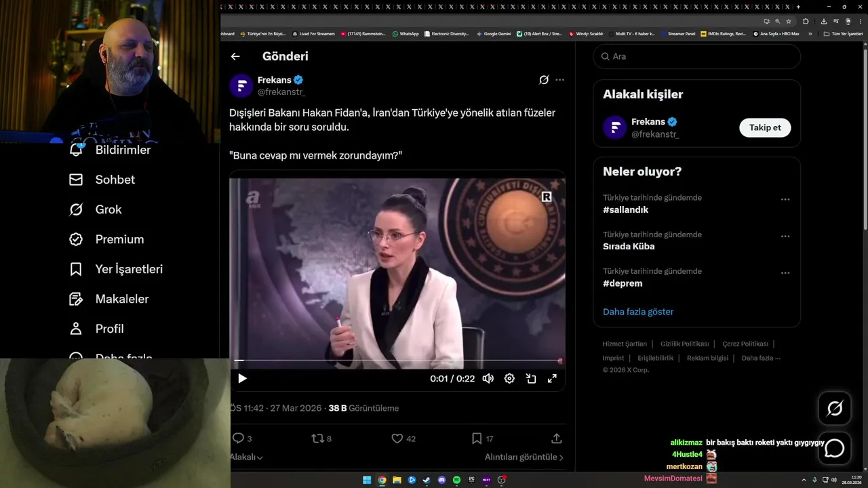
Task: Follow Frekans with Takip et button
Action: (765, 127)
